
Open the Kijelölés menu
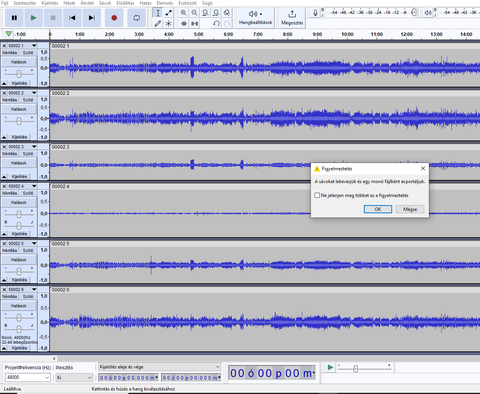[x=50, y=3]
